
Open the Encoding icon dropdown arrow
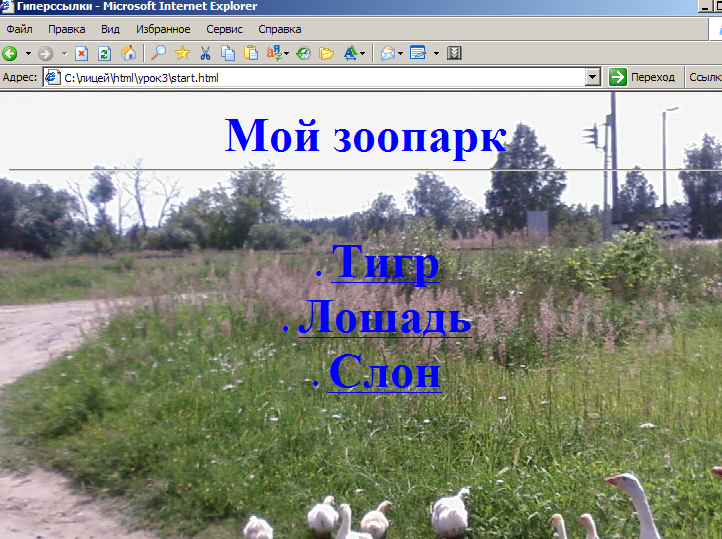[x=287, y=53]
